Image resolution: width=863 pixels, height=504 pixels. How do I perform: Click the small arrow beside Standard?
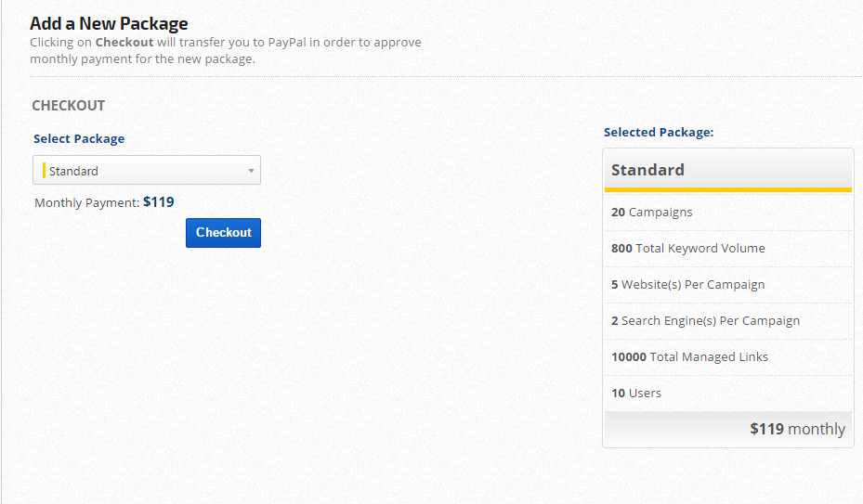[251, 171]
